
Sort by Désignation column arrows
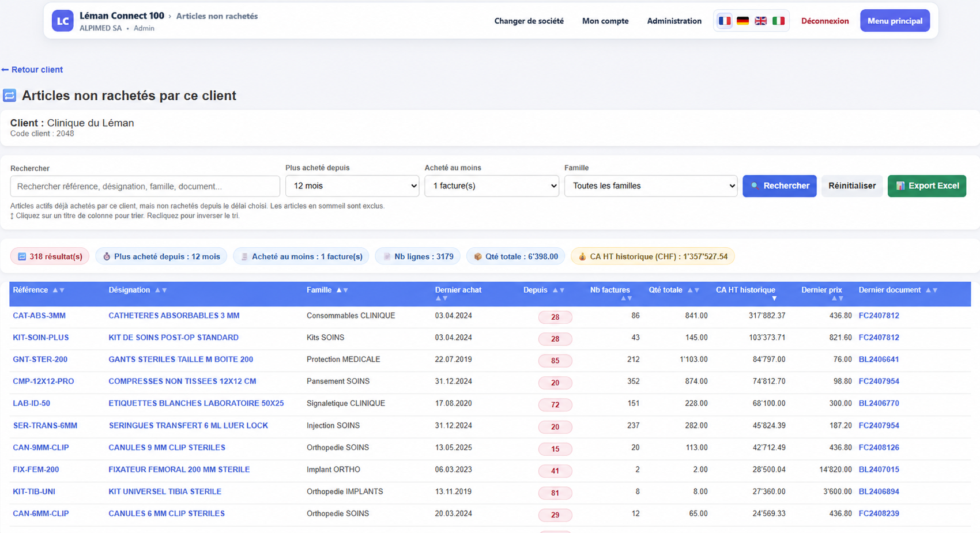161,290
